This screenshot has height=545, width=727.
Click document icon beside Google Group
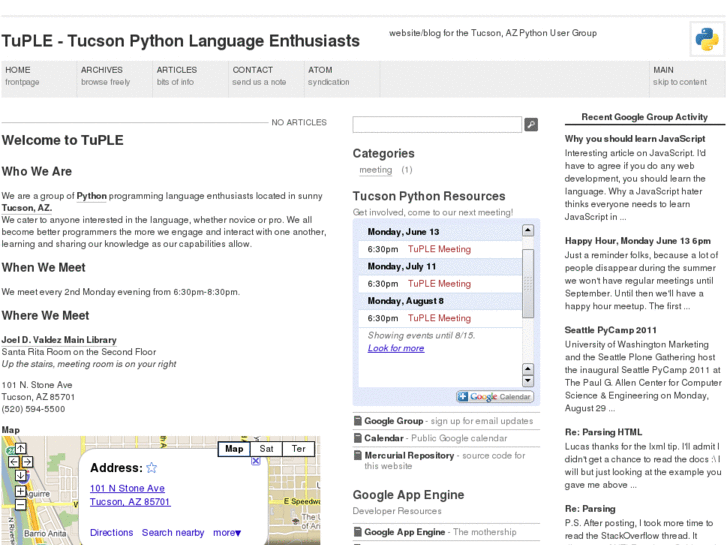(357, 421)
